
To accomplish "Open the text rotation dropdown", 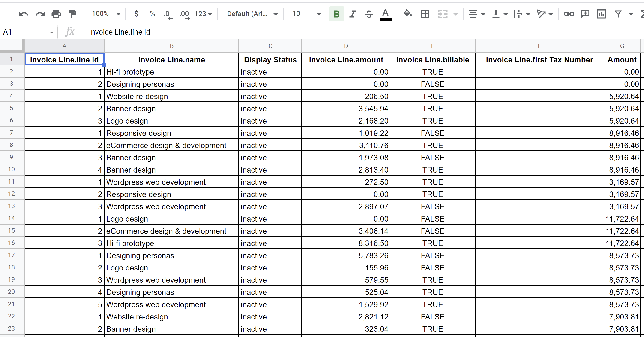I will [x=544, y=14].
